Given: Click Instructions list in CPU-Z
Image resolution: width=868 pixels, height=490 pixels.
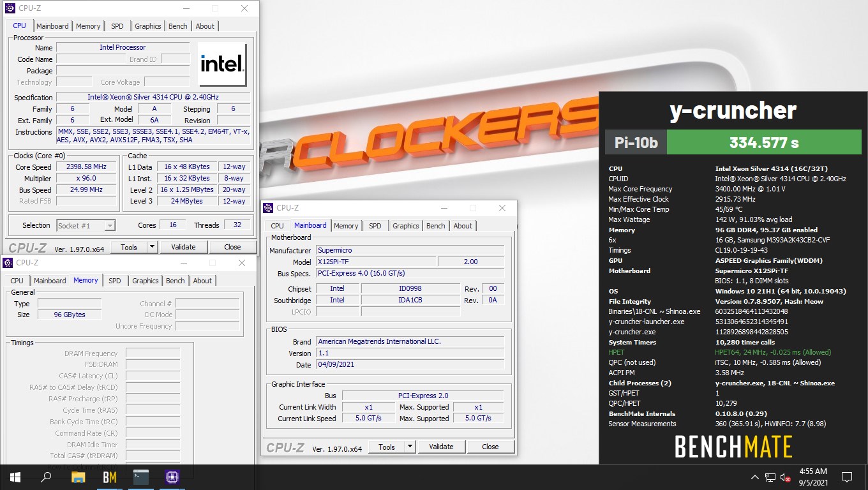Looking at the screenshot, I should point(153,136).
